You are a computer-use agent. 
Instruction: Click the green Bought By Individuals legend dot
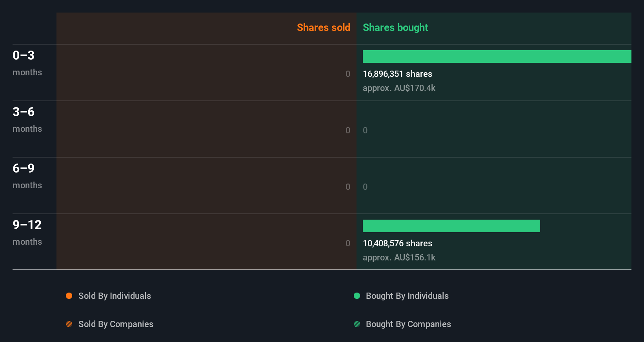(x=357, y=296)
